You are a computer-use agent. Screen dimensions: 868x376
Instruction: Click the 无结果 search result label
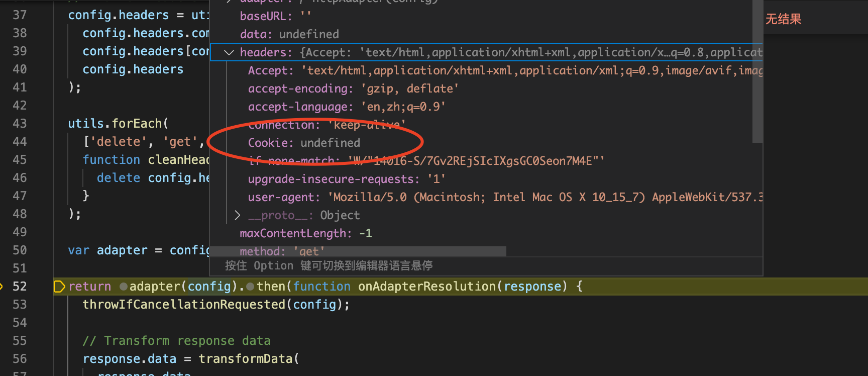(783, 19)
